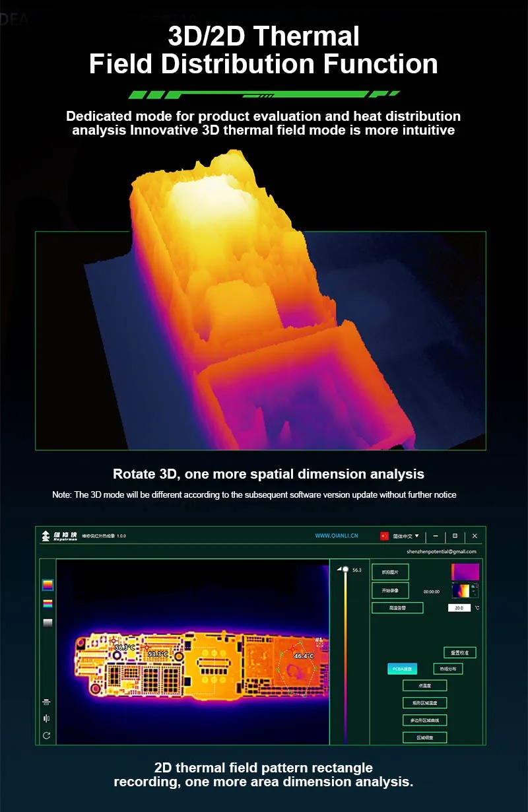
Task: Select the rainbow thermal palette swatch
Action: point(48,603)
